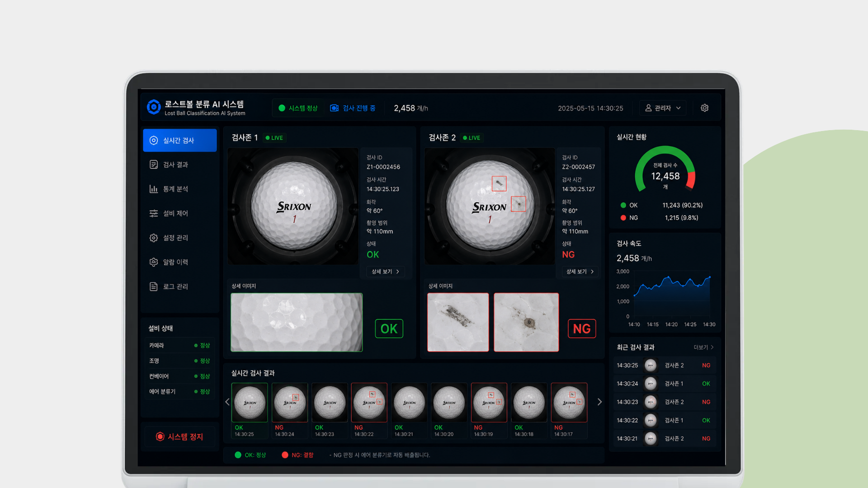Viewport: 868px width, 488px height.
Task: Select the NG result thumbnail at 14:30:17
Action: pyautogui.click(x=569, y=410)
